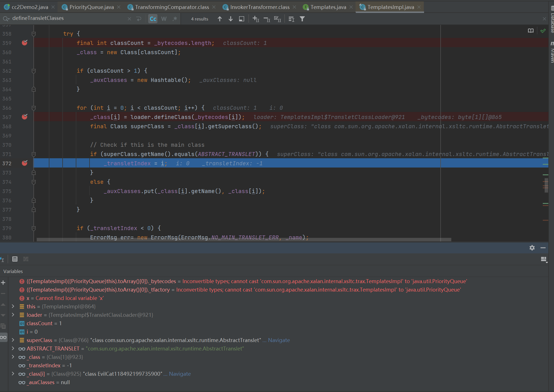Screen dimensions: 554x392
Task: Go to next search occurrence arrow
Action: pyautogui.click(x=231, y=19)
